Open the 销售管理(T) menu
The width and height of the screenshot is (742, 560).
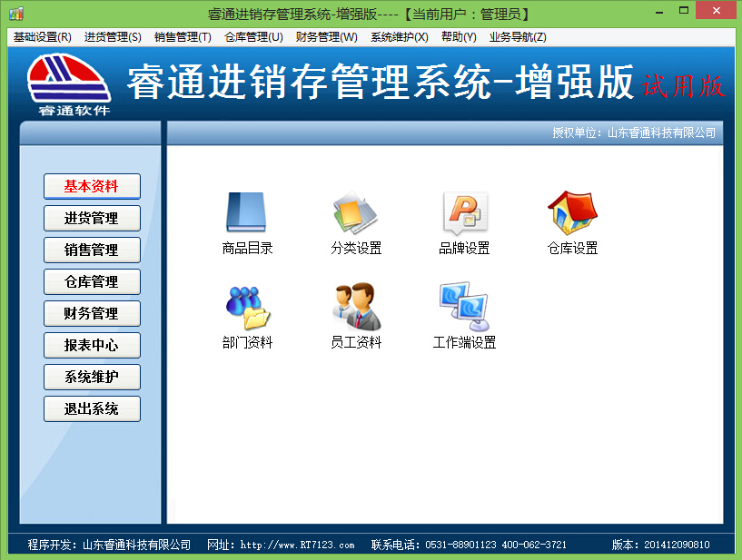tap(183, 37)
